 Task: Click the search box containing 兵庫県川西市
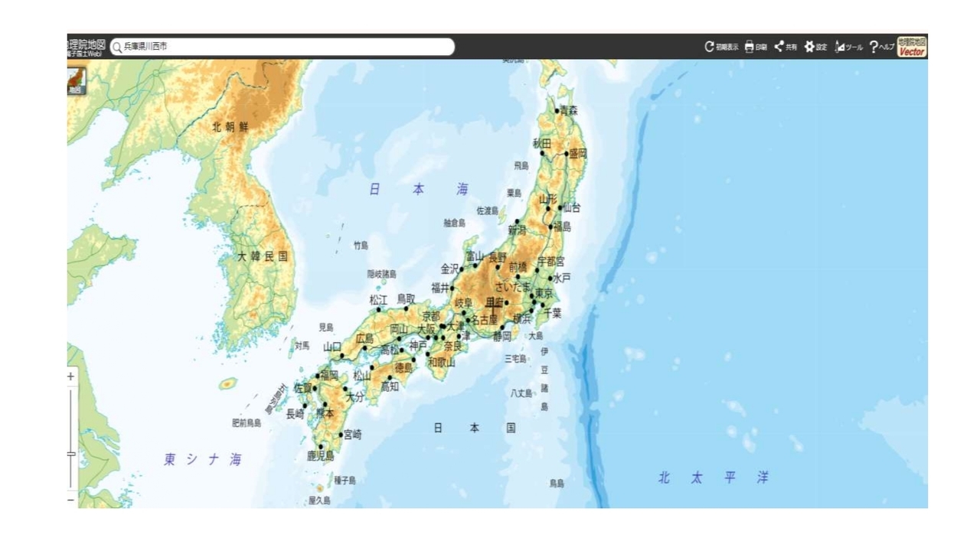(283, 47)
